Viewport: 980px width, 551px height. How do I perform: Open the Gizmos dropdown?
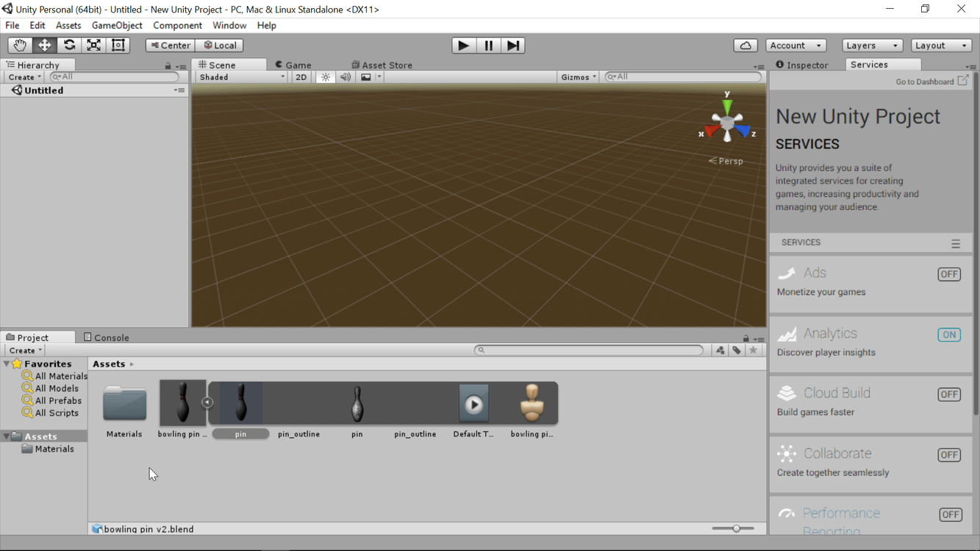point(579,77)
